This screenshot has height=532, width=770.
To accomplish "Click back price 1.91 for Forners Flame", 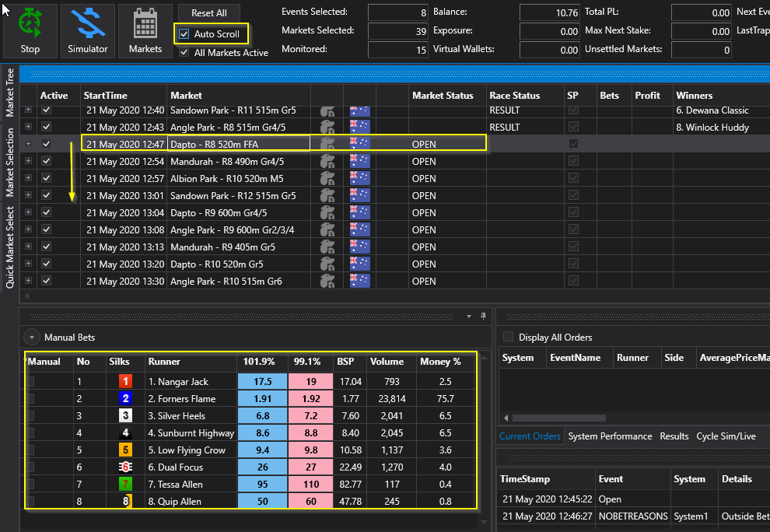I will pyautogui.click(x=263, y=398).
